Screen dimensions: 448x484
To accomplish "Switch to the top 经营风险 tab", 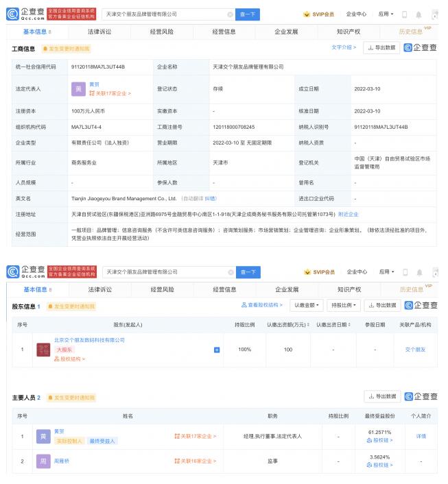I will (162, 32).
